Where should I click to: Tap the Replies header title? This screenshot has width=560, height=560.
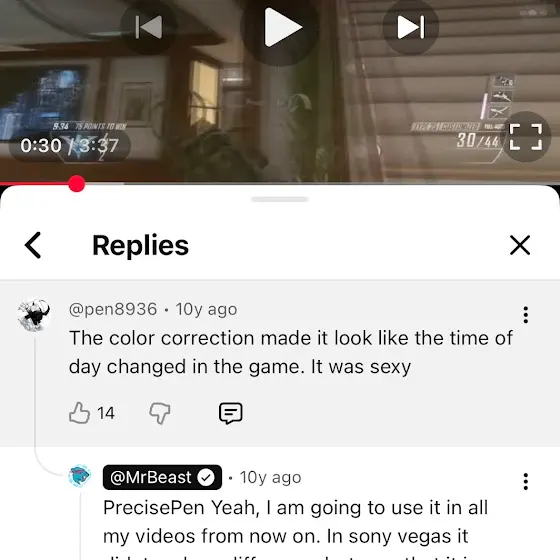pyautogui.click(x=140, y=245)
